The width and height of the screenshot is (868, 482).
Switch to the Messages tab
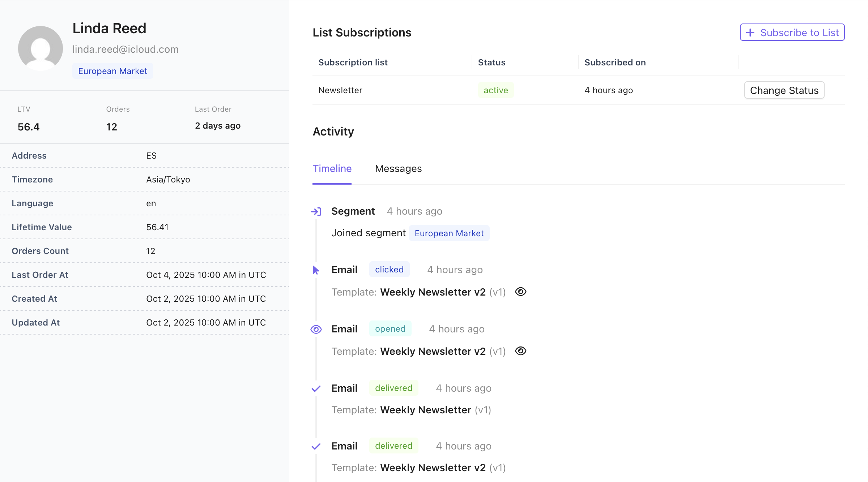coord(398,168)
